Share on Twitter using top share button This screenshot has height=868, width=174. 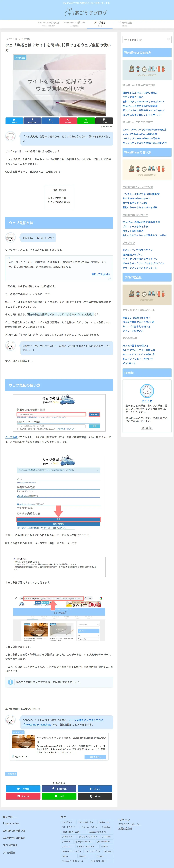click(14, 121)
